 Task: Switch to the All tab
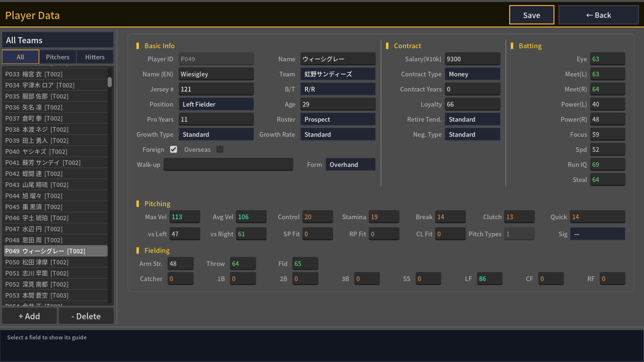coord(20,57)
